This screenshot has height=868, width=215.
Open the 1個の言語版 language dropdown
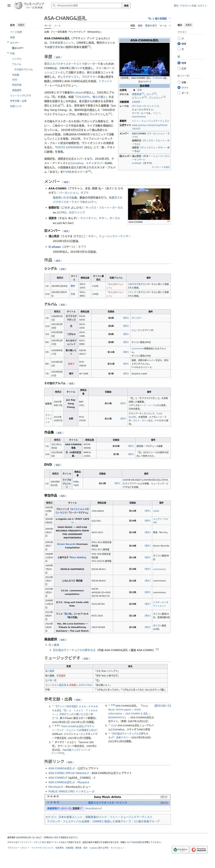coord(159,19)
